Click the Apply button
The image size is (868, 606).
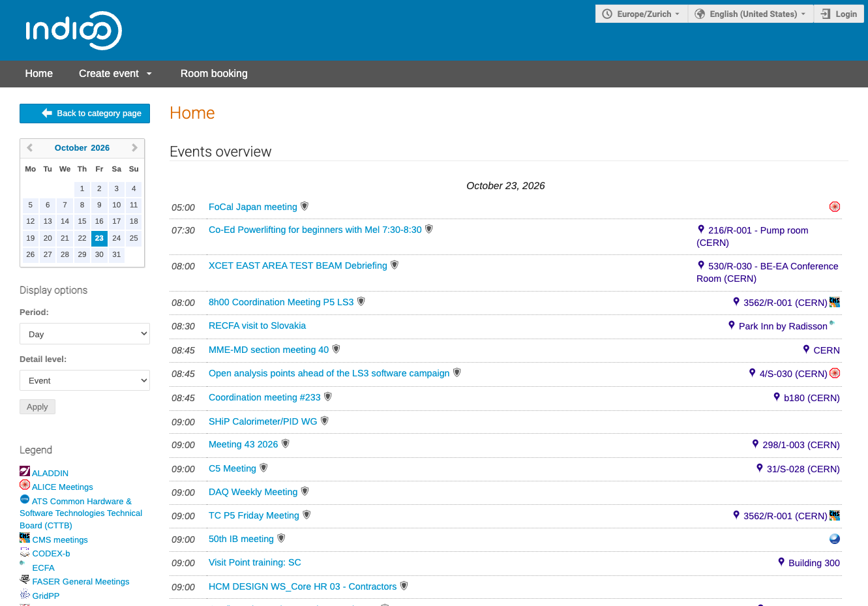(x=37, y=406)
